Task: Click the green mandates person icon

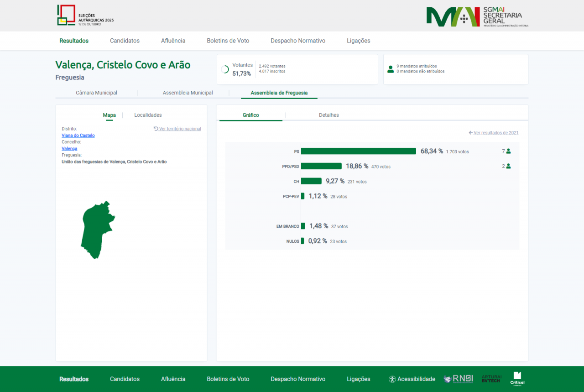Action: tap(390, 69)
